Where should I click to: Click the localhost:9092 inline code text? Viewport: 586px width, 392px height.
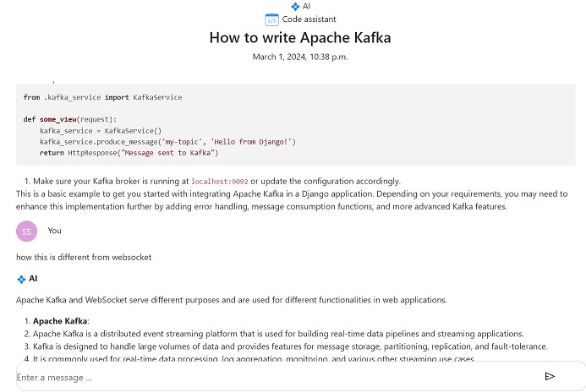(x=219, y=181)
